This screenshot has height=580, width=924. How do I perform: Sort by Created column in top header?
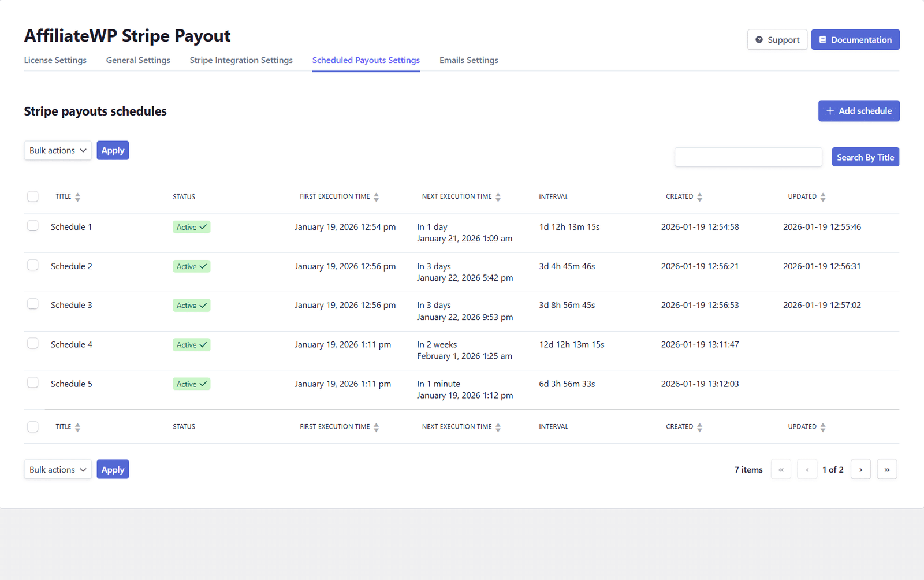click(699, 197)
